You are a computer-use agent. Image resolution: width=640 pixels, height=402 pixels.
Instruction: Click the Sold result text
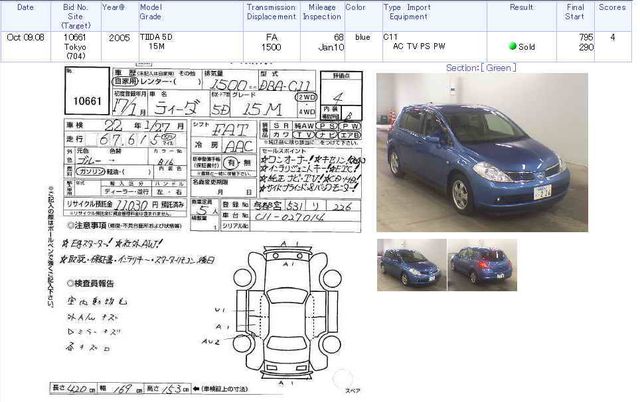527,47
